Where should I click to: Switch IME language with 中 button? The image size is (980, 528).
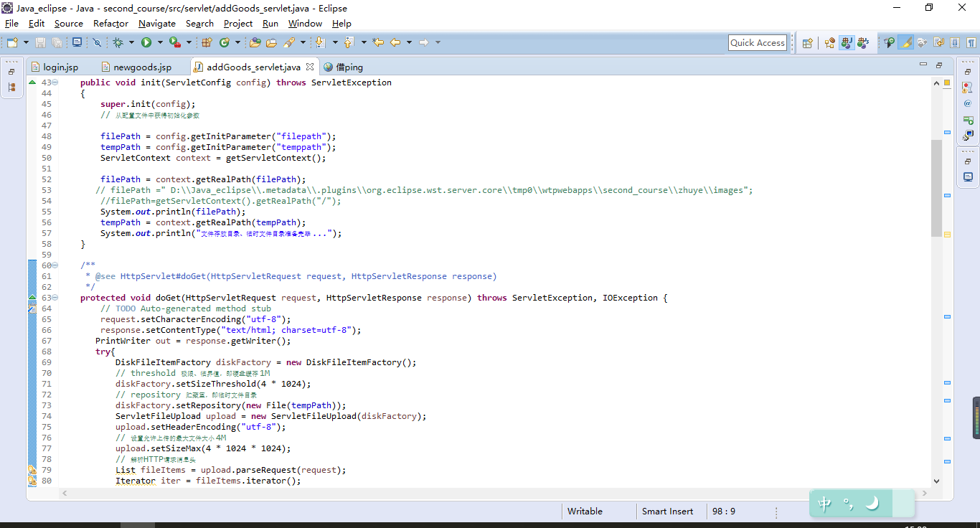(x=825, y=504)
